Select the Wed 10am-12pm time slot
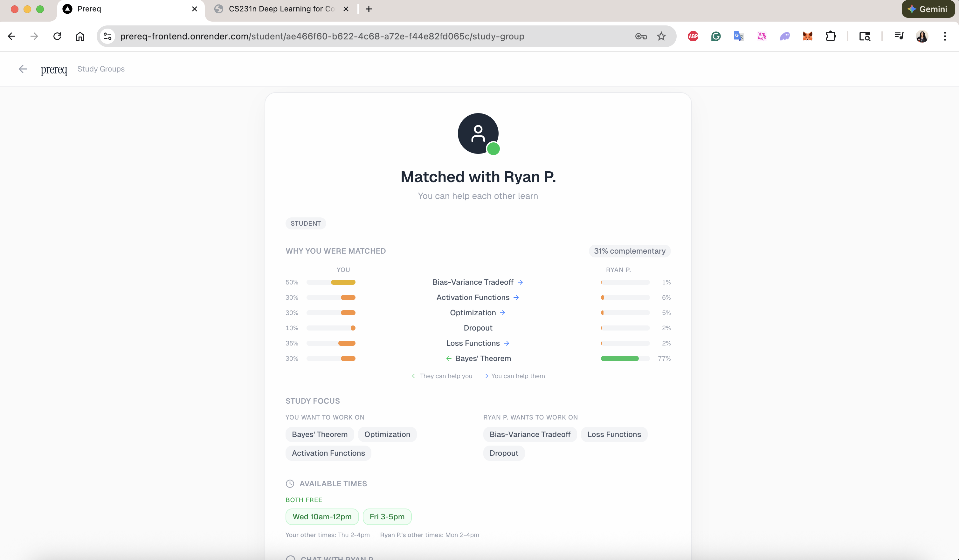The image size is (959, 560). 321,517
